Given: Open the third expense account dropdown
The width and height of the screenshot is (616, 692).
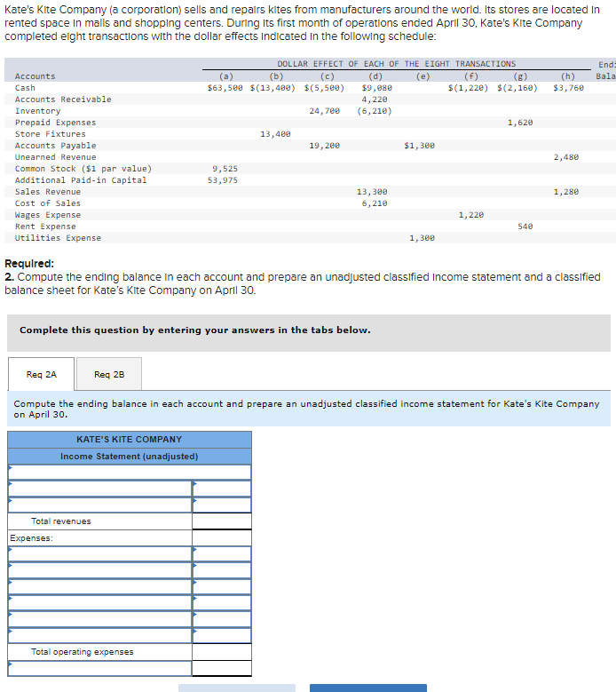Looking at the screenshot, I should (x=99, y=586).
